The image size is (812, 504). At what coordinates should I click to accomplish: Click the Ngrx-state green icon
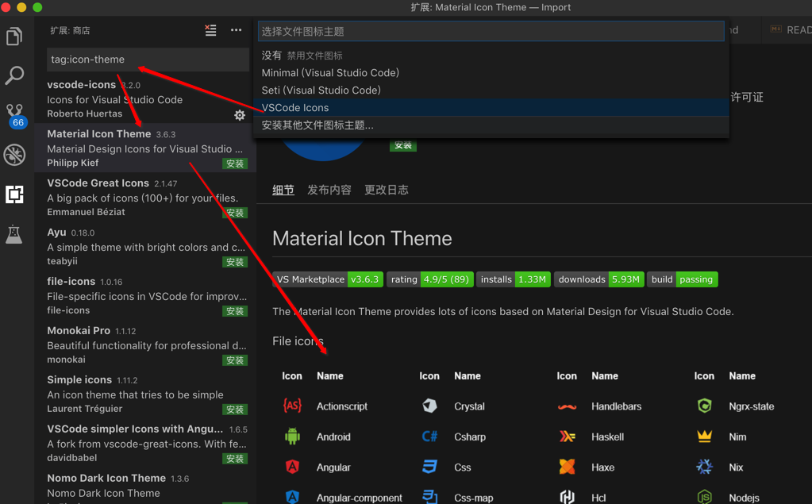(704, 406)
